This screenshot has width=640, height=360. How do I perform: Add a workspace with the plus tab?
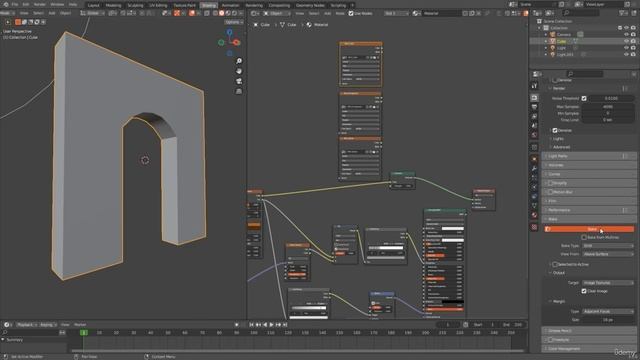(352, 5)
